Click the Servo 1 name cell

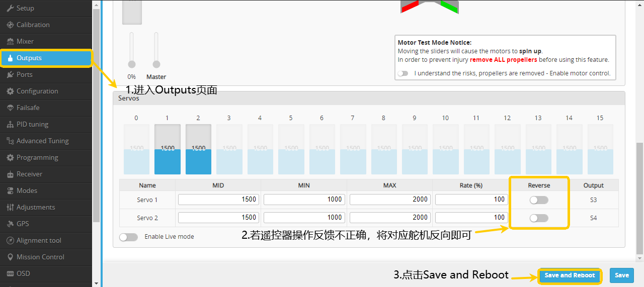click(147, 200)
